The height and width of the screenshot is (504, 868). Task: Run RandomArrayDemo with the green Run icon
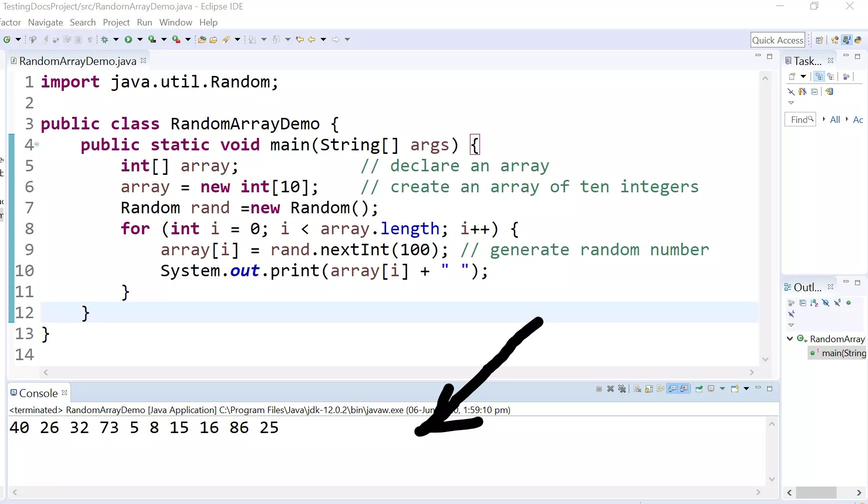pyautogui.click(x=129, y=39)
